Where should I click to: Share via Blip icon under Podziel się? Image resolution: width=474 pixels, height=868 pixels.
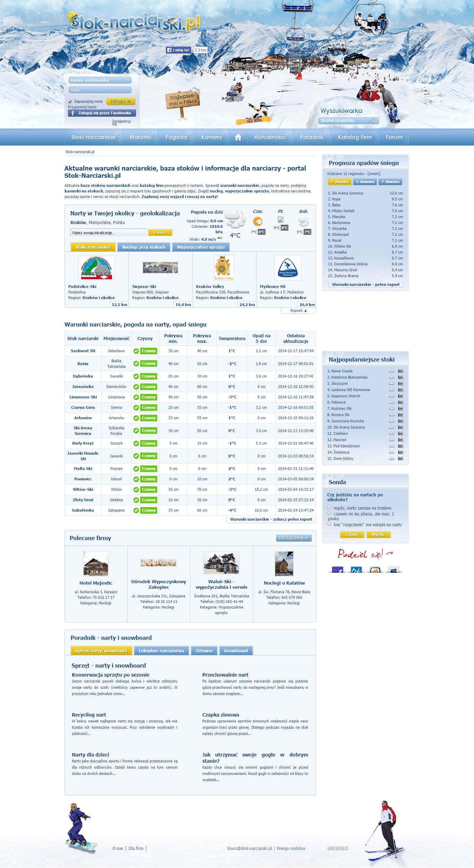click(x=356, y=569)
